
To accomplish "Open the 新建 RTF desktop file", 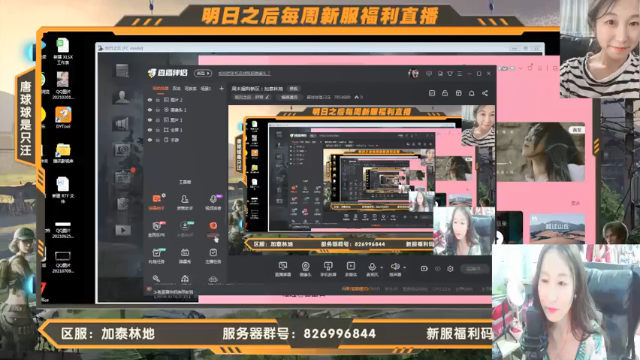I will click(x=62, y=189).
